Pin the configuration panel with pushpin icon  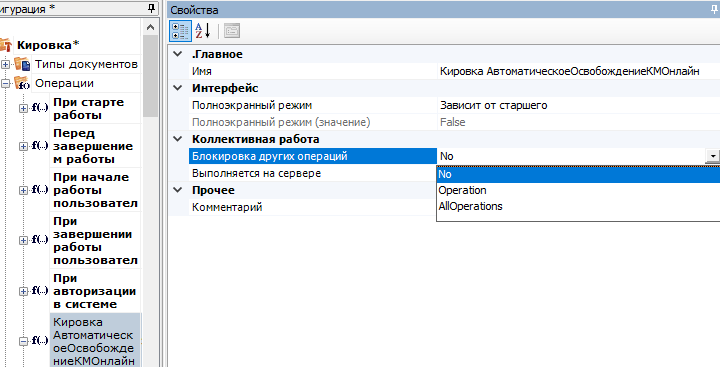[151, 8]
